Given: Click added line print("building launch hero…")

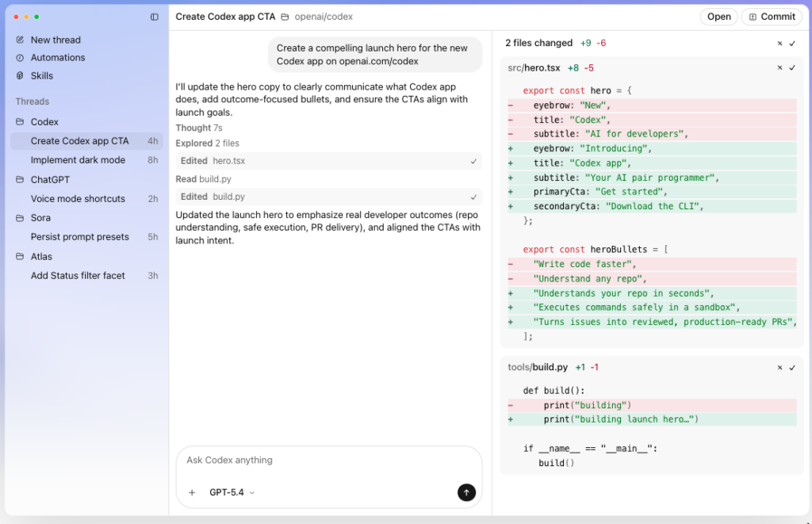Looking at the screenshot, I should pos(652,419).
